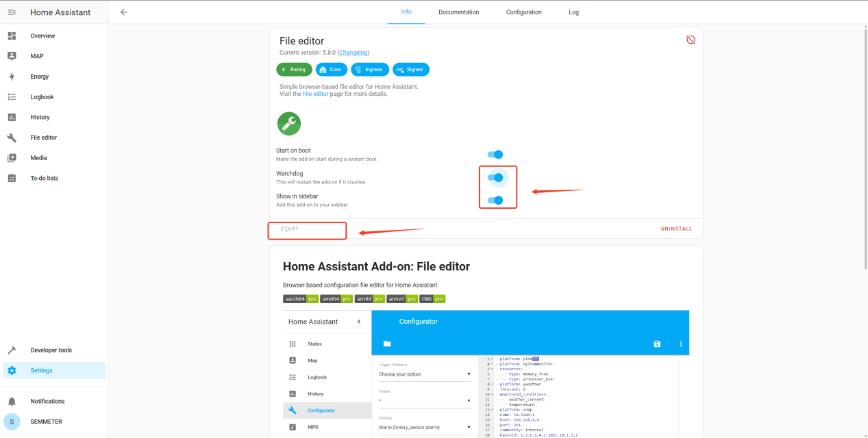Open Developer tools hammer icon
This screenshot has width=868, height=438.
[12, 350]
